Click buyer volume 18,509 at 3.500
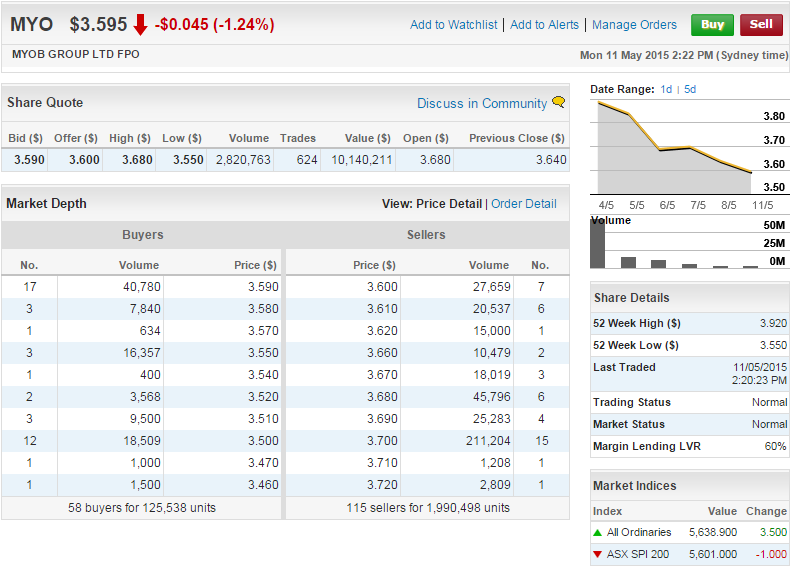The image size is (794, 573). point(142,441)
